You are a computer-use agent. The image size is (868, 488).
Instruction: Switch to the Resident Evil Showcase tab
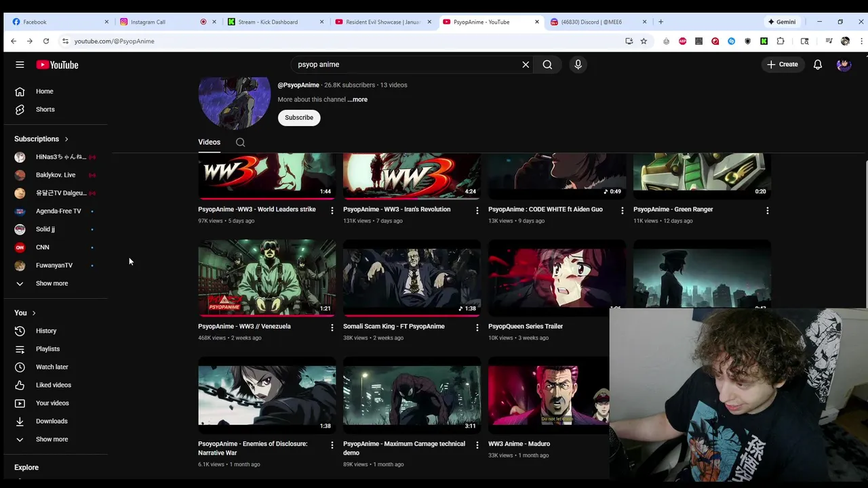click(x=383, y=22)
